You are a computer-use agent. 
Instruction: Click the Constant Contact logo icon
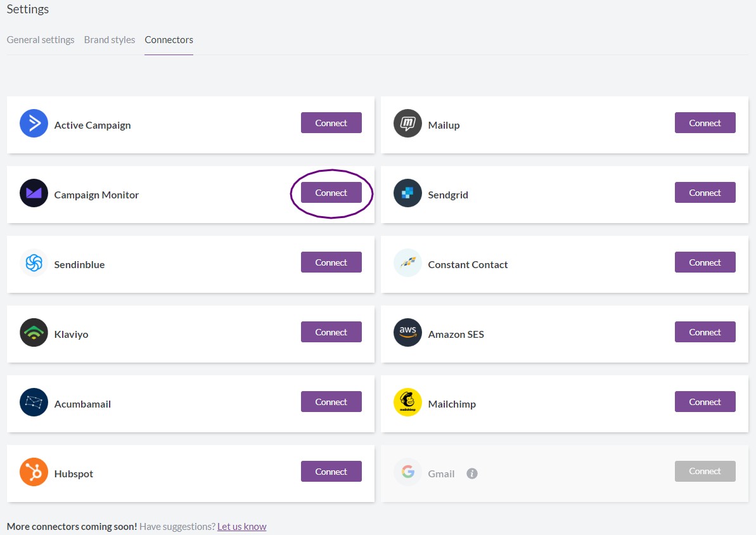pyautogui.click(x=408, y=263)
